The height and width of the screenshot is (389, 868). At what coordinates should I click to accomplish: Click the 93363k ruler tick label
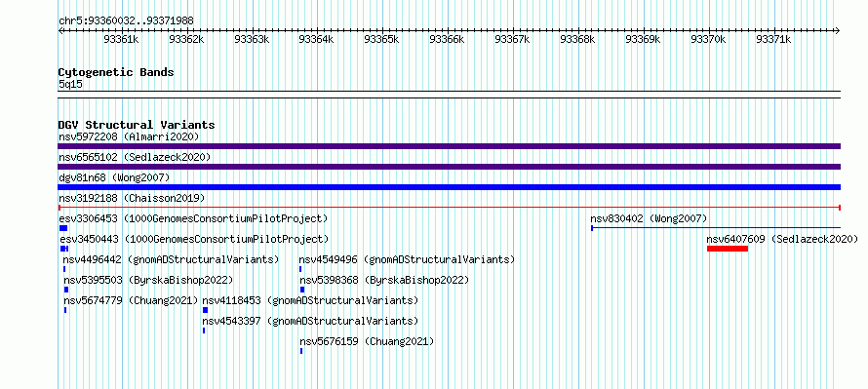pos(252,39)
